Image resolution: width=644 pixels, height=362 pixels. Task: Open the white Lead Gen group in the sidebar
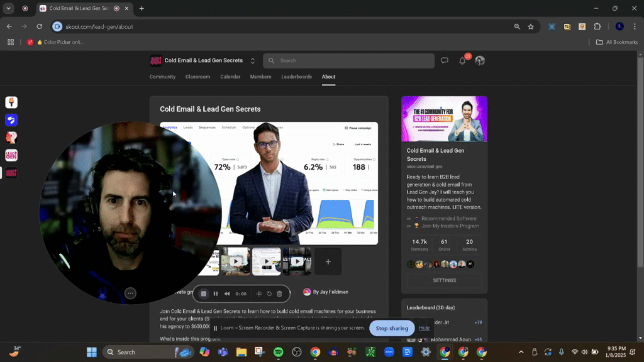click(11, 155)
